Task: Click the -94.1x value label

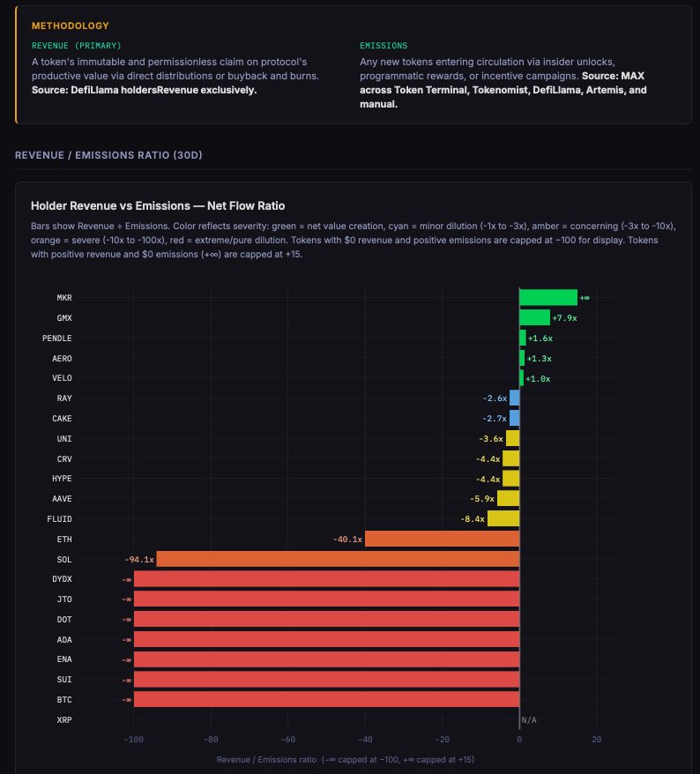Action: coord(139,560)
